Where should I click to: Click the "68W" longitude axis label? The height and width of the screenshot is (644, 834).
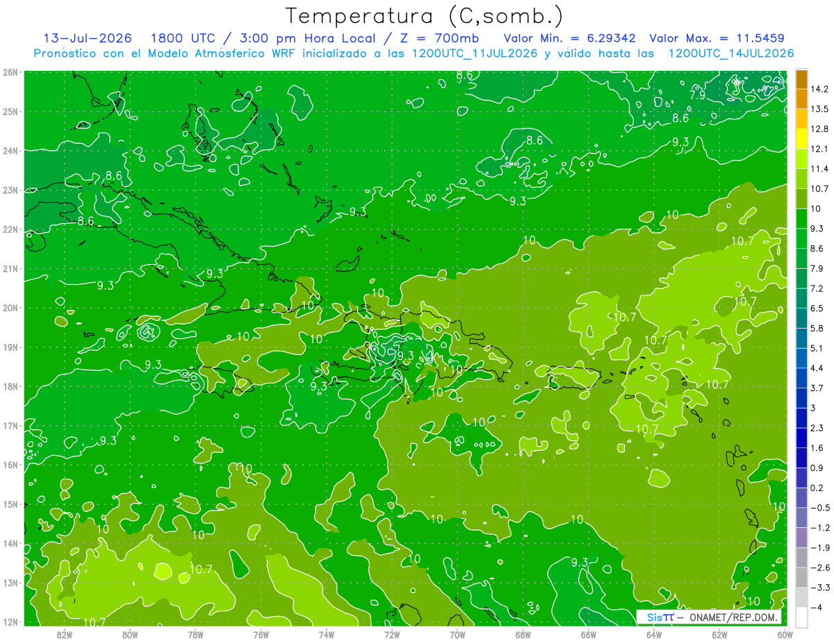(x=523, y=635)
